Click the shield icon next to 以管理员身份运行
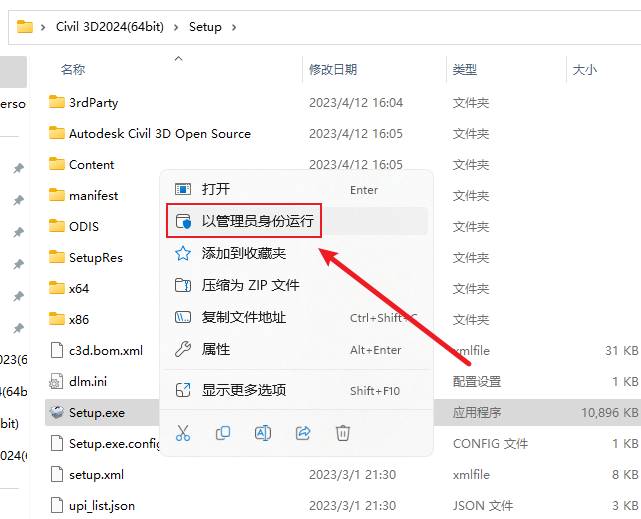 pyautogui.click(x=183, y=221)
